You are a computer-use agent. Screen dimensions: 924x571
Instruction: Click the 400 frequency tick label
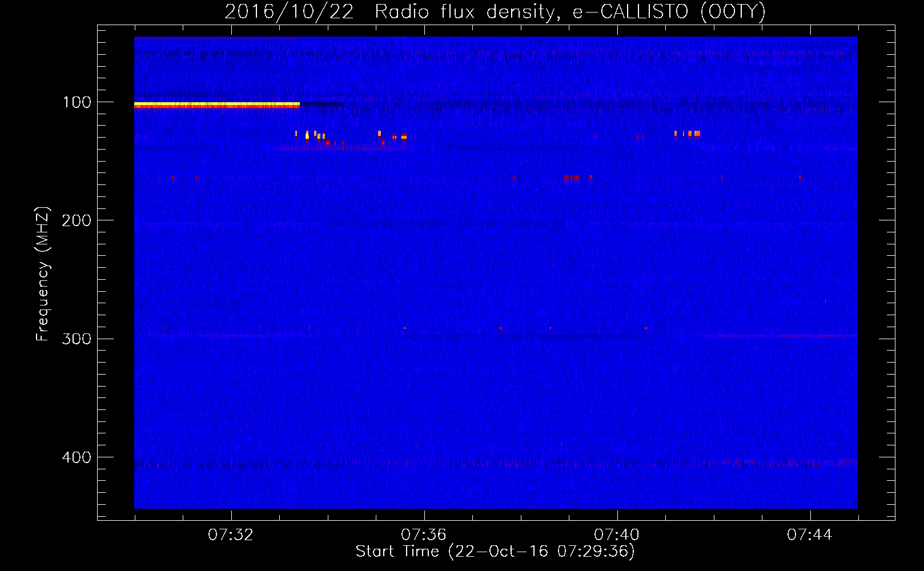(77, 457)
